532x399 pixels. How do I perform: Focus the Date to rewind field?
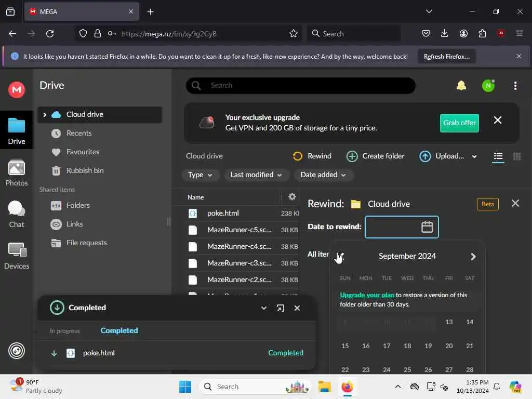(x=402, y=227)
